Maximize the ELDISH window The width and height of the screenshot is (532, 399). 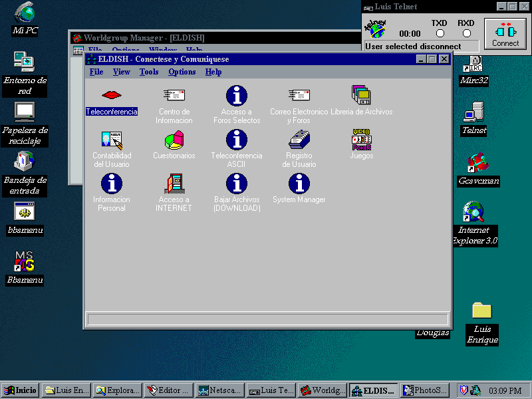click(x=432, y=59)
